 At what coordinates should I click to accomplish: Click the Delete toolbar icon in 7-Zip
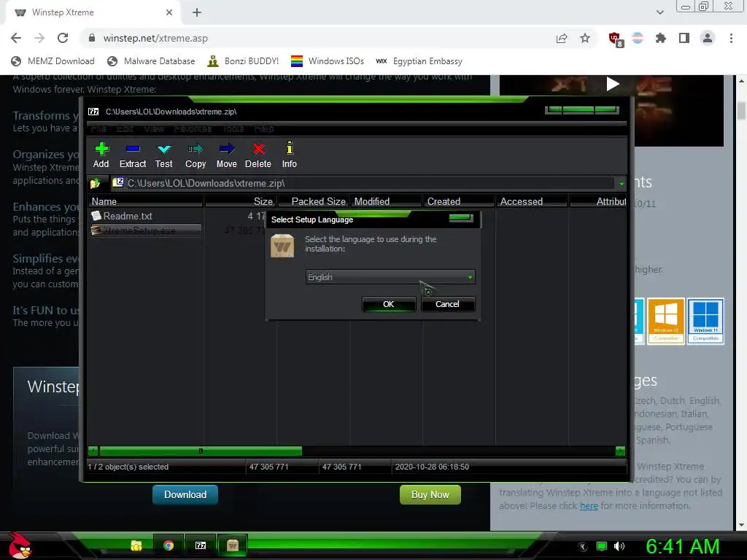[x=258, y=149]
